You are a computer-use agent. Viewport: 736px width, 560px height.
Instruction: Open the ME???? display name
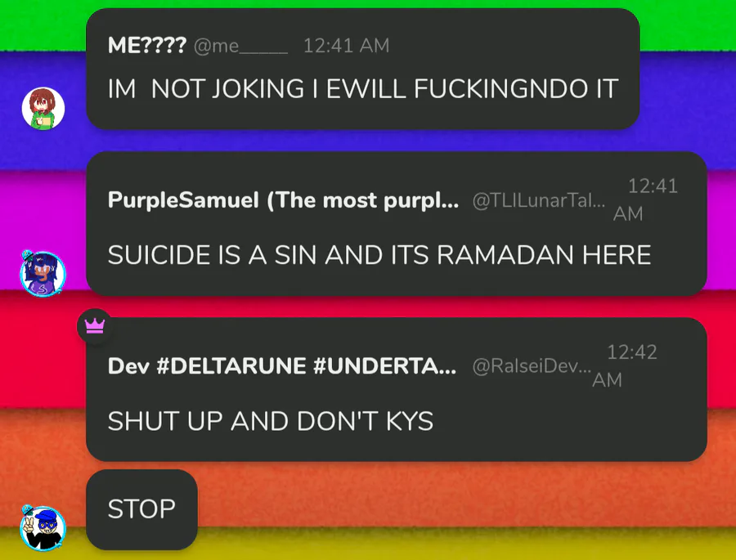point(147,46)
